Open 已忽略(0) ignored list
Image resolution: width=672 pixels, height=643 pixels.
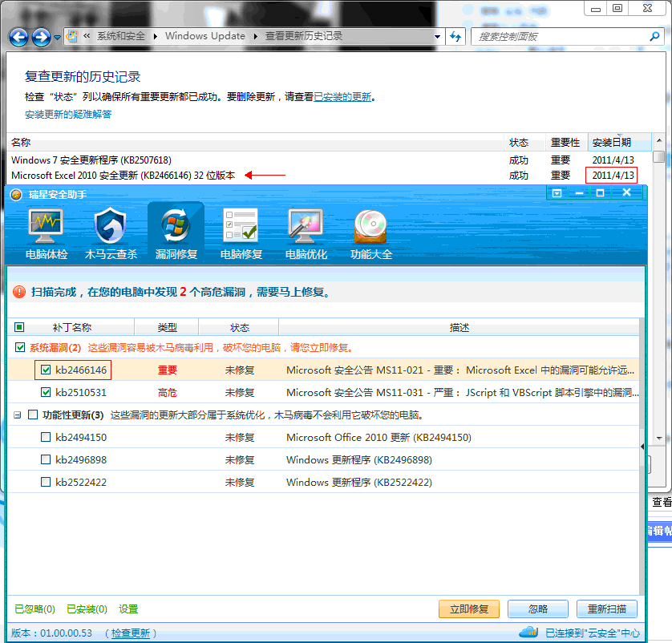(x=34, y=609)
